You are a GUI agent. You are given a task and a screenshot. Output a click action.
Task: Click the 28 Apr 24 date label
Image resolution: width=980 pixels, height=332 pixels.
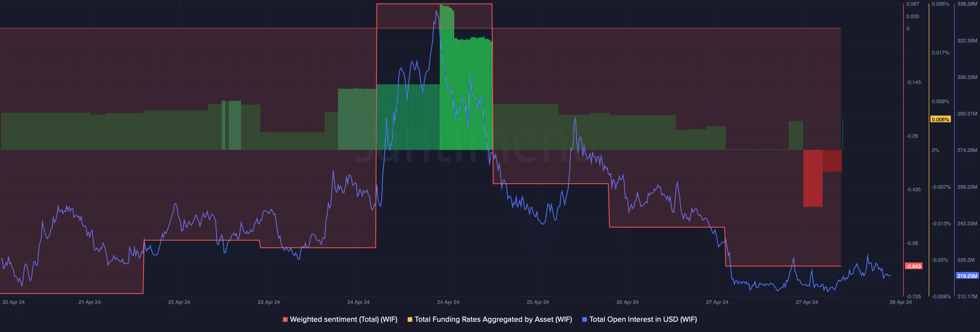901,302
